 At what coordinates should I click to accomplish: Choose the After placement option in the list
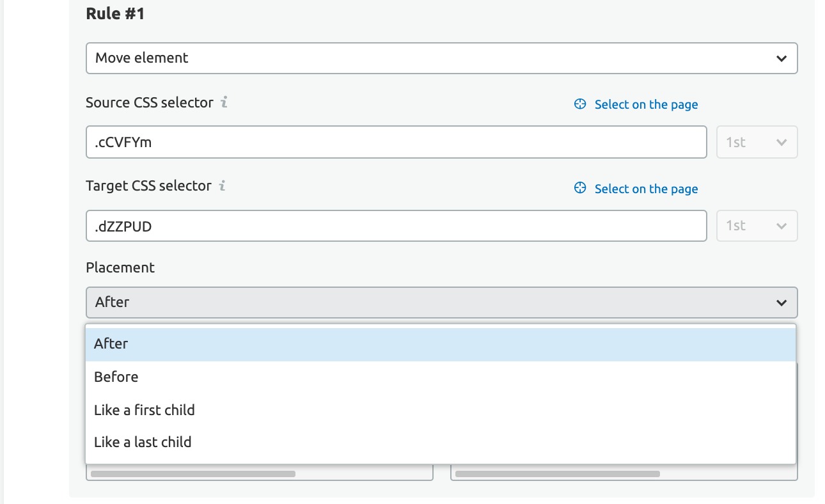pyautogui.click(x=111, y=343)
